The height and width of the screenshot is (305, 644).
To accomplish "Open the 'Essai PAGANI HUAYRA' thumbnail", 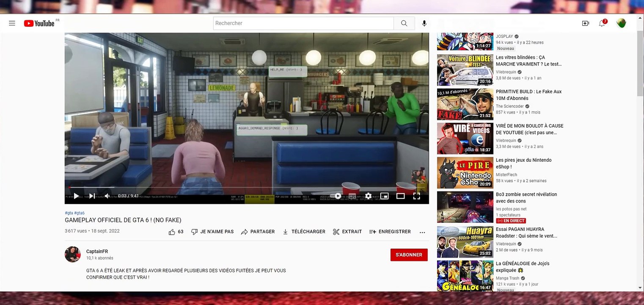I will point(465,242).
